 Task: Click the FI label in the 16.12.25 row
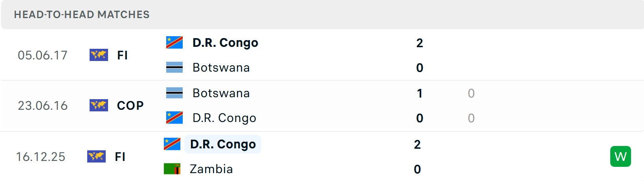click(x=120, y=157)
